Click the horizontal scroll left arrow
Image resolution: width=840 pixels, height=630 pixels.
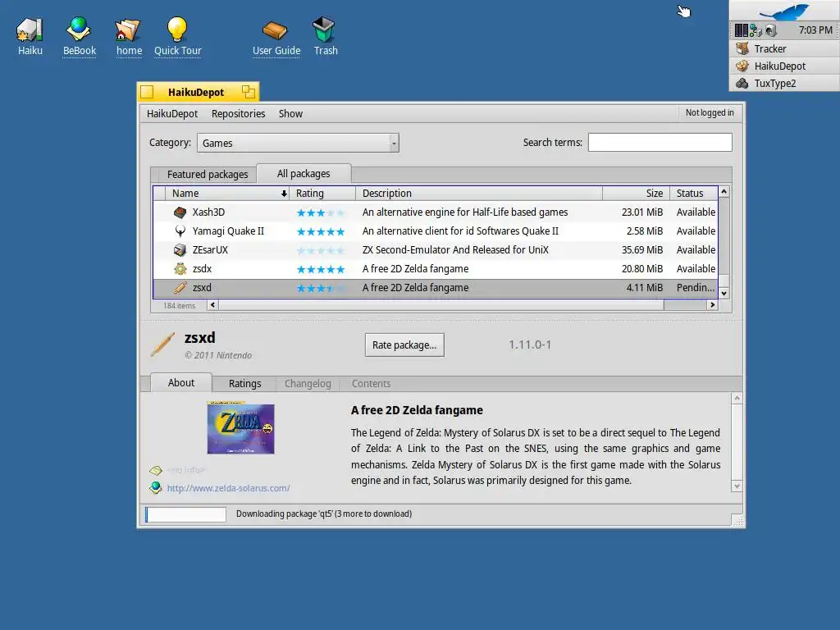tap(212, 305)
